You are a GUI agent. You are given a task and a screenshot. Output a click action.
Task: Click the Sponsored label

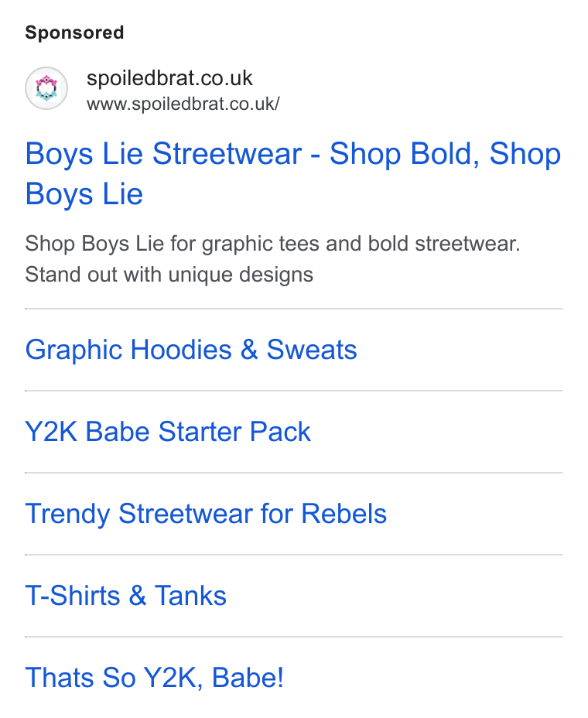pyautogui.click(x=74, y=32)
